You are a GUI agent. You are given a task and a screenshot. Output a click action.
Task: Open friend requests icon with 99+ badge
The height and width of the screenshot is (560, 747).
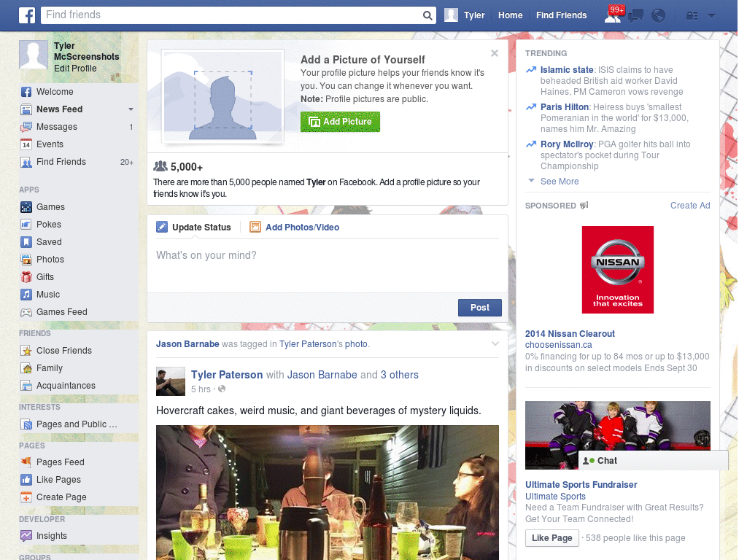click(x=613, y=15)
